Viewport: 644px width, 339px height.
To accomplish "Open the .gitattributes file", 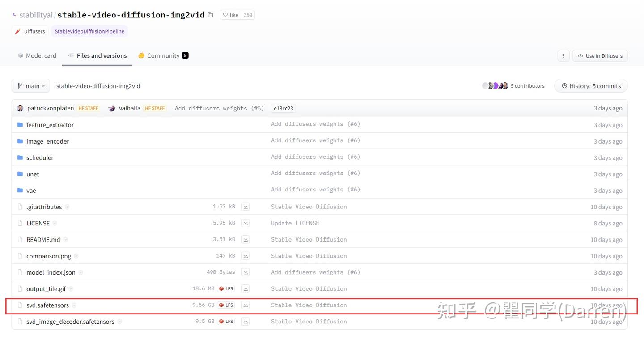I will coord(44,207).
